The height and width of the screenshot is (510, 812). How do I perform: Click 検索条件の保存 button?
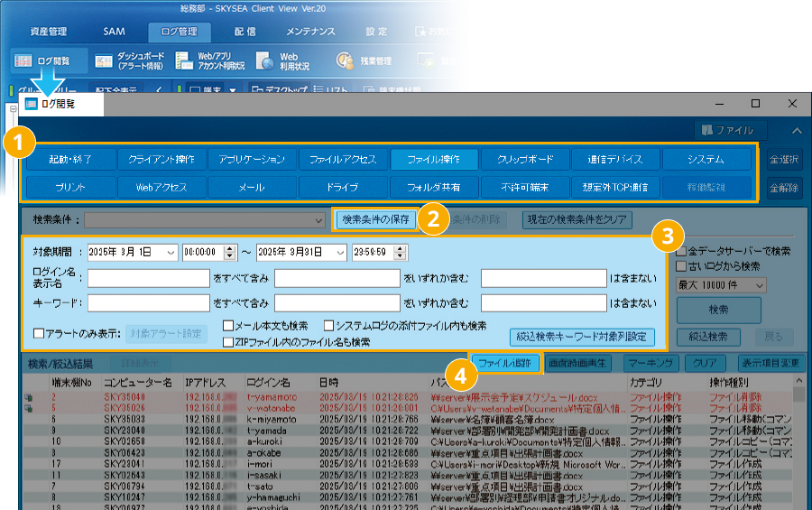375,219
